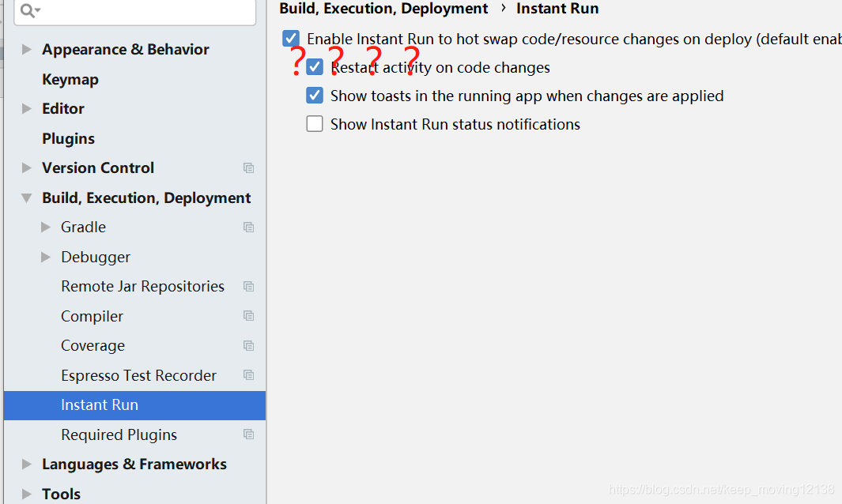Click the small icon next to Gradle

249,227
